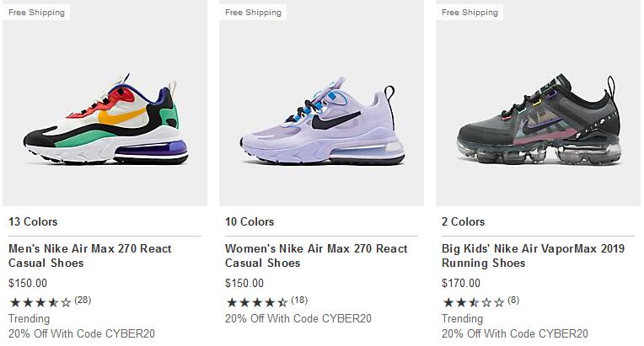The image size is (644, 346).
Task: Click Men's Nike Air Max 270 React title
Action: click(90, 256)
